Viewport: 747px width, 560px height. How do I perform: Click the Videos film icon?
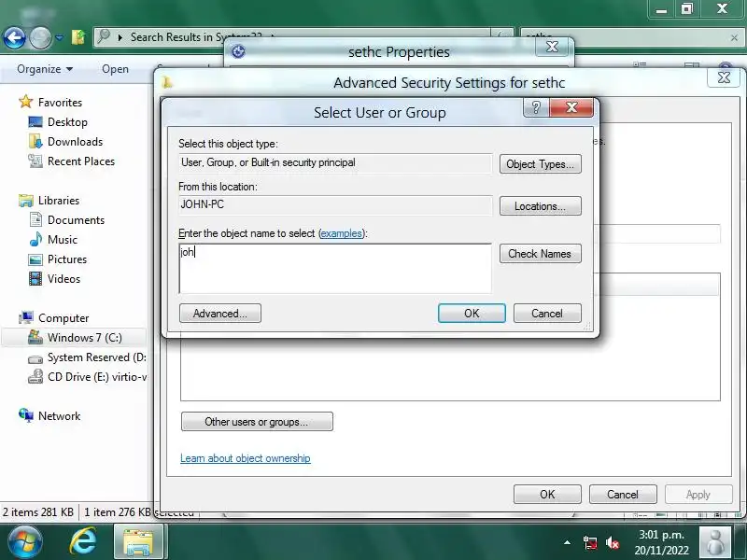coord(35,278)
